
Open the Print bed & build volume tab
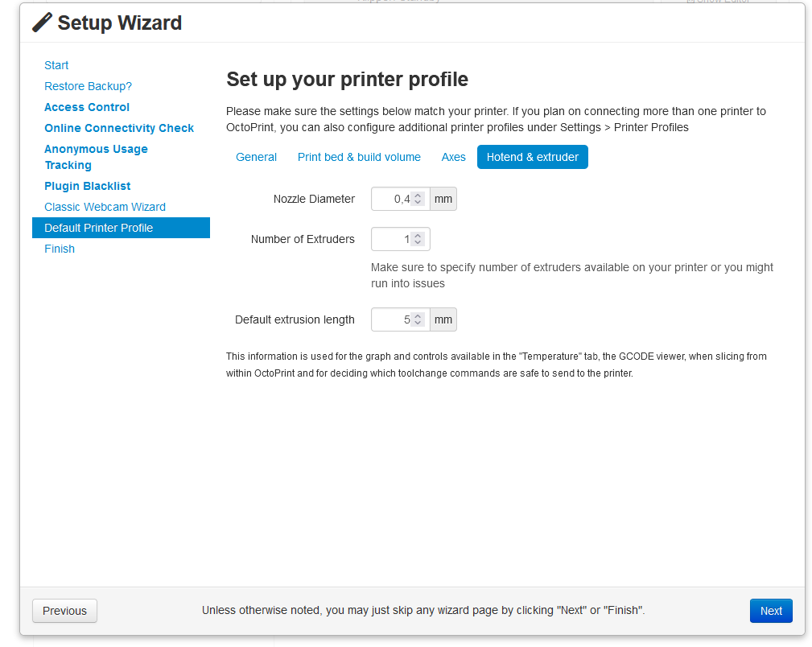pyautogui.click(x=359, y=157)
